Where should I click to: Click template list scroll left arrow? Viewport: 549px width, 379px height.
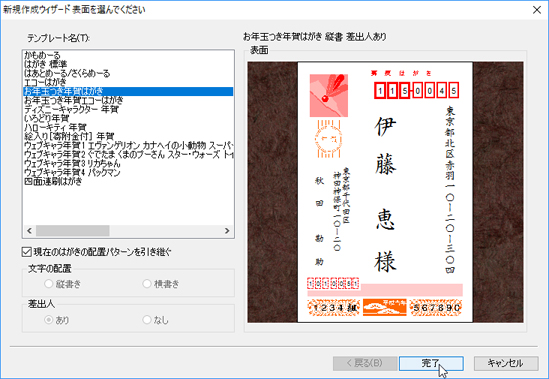pos(29,230)
